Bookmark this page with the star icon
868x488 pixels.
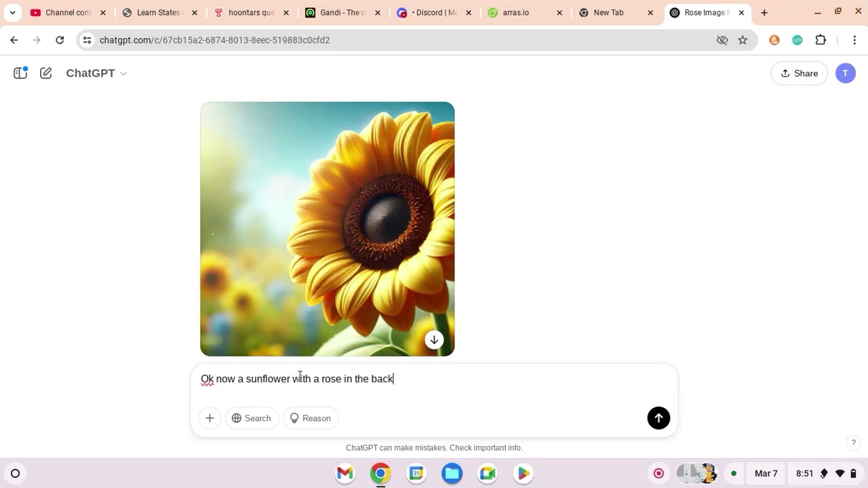tap(743, 40)
